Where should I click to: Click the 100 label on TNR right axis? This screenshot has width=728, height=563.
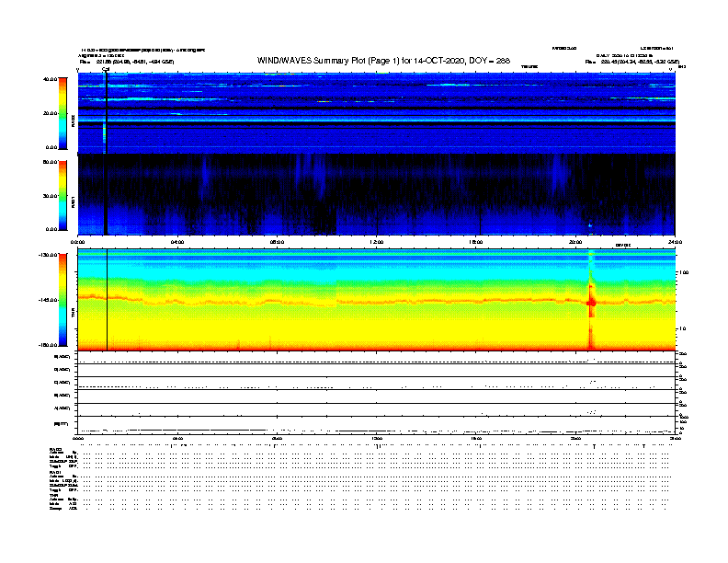point(684,272)
